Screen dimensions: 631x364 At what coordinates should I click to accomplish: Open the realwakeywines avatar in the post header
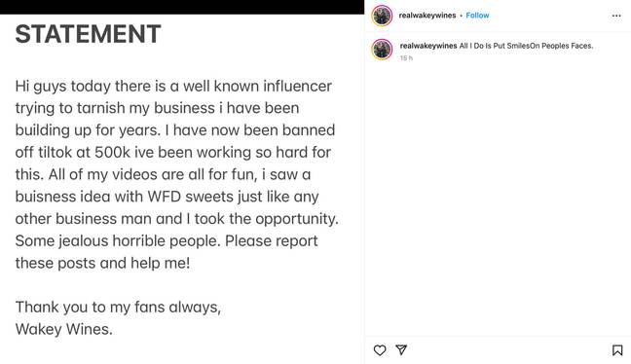[382, 16]
